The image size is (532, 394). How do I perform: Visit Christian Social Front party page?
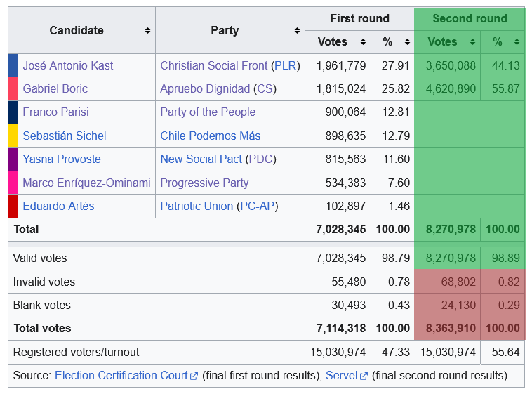tap(214, 65)
